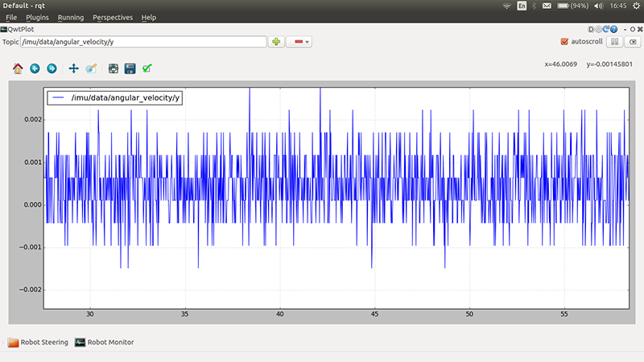Viewport: 644px width, 362px height.
Task: Open the Running menu
Action: coord(71,17)
